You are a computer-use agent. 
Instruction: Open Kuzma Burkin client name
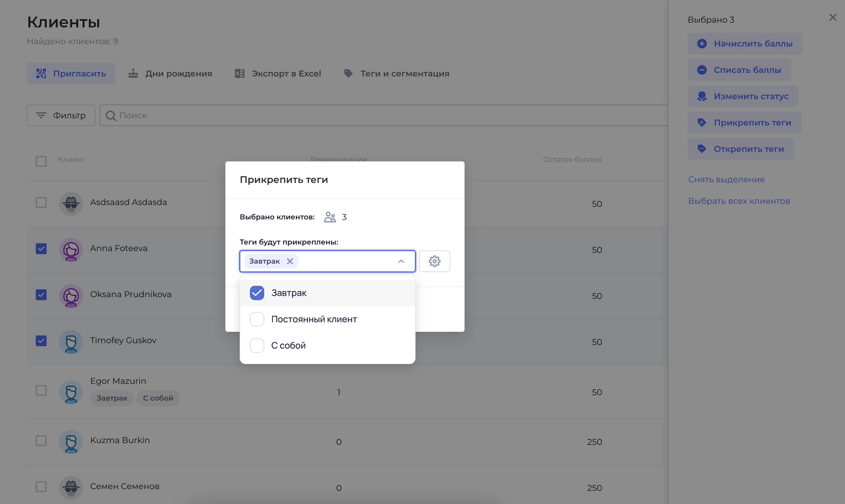coord(120,440)
